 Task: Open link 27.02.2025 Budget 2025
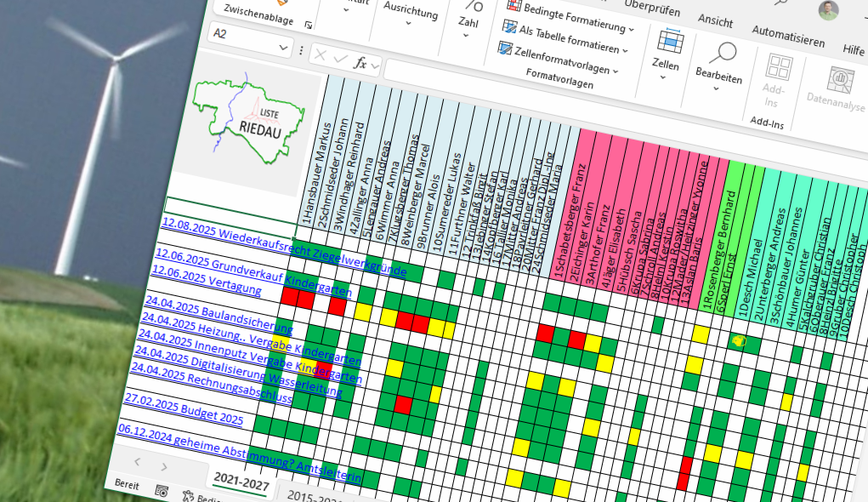pyautogui.click(x=184, y=408)
